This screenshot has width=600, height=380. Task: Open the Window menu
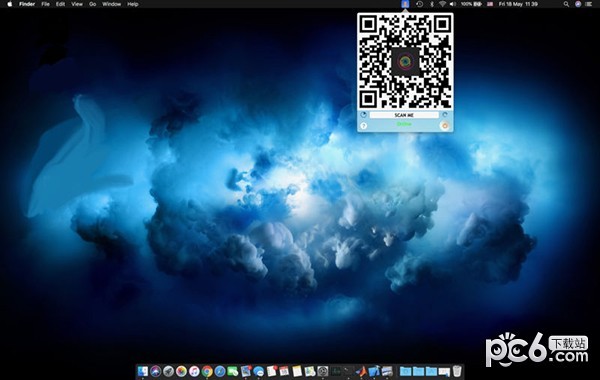[x=112, y=4]
